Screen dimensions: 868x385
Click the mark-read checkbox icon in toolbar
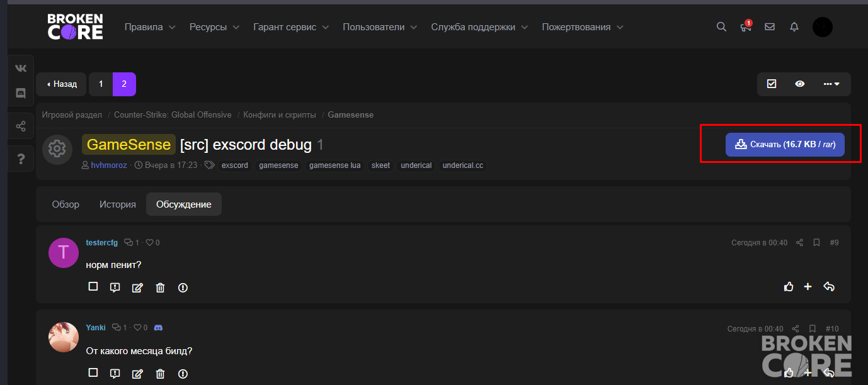pos(772,84)
